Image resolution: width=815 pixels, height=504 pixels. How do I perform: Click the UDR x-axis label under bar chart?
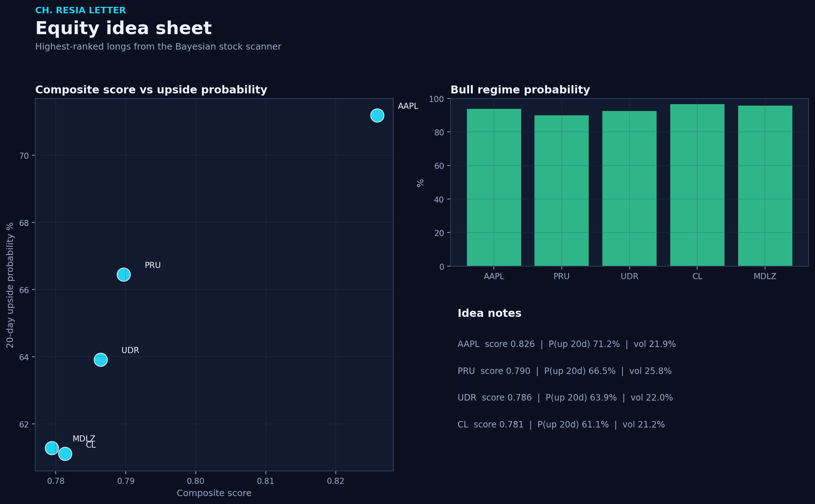point(629,276)
